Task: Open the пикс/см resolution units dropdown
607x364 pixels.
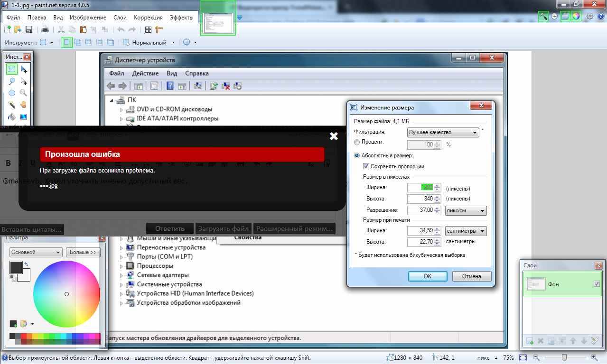Action: (x=466, y=210)
